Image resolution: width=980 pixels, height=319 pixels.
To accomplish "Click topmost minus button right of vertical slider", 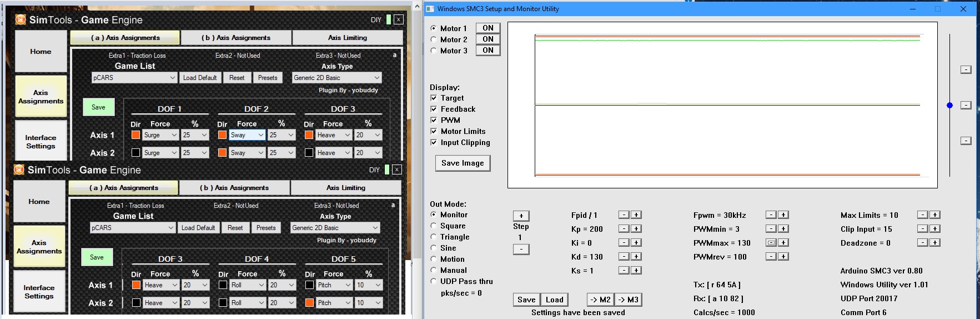I will (x=966, y=69).
